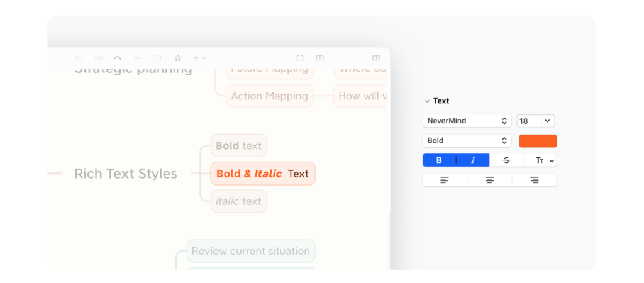Toggle Bold formatting button
The width and height of the screenshot is (644, 283).
coord(439,160)
